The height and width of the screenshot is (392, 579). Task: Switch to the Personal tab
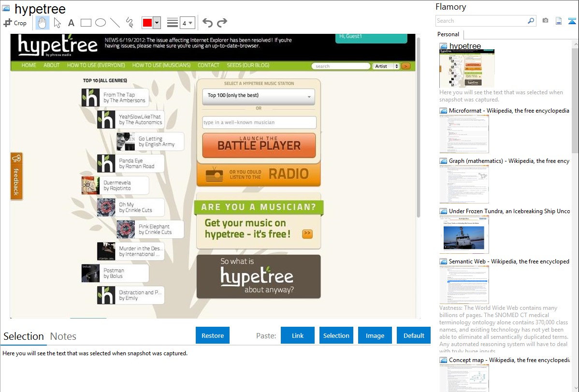point(449,34)
